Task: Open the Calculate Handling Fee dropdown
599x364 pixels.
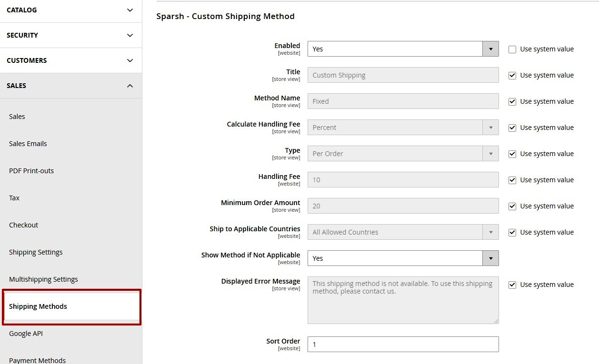Action: (x=490, y=127)
